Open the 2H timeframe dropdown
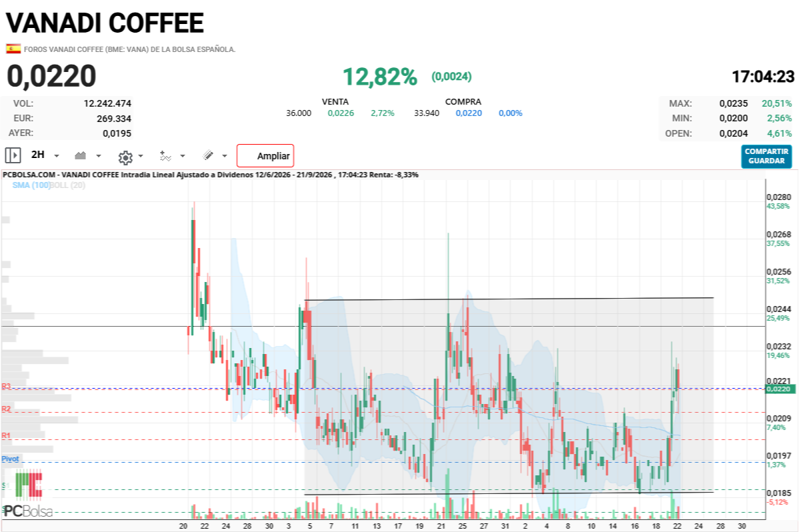 click(45, 155)
